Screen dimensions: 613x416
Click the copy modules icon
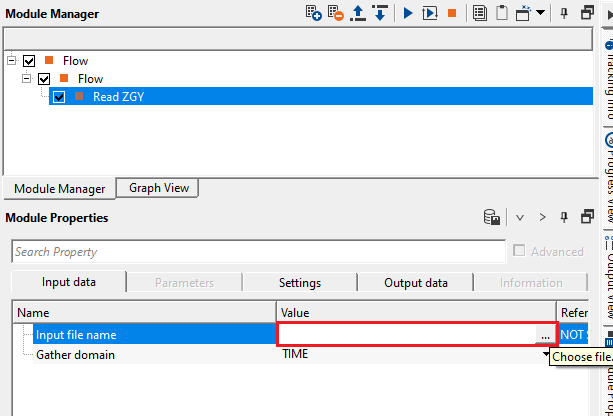(x=479, y=13)
